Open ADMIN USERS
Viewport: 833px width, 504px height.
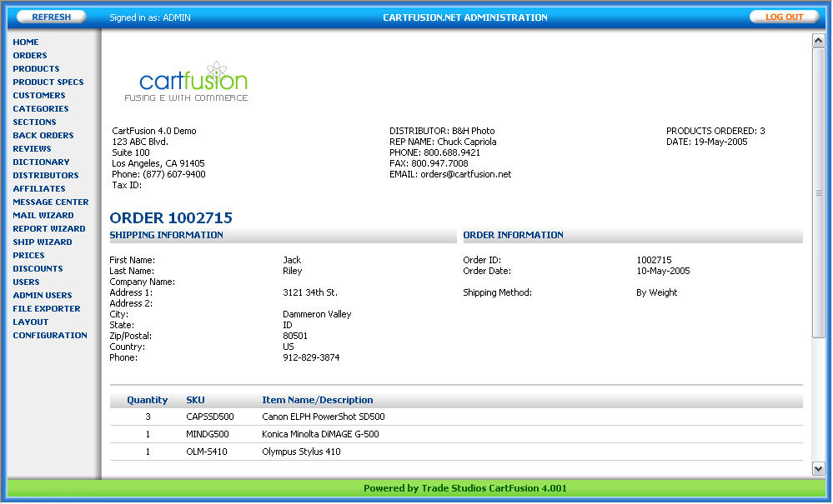[43, 295]
